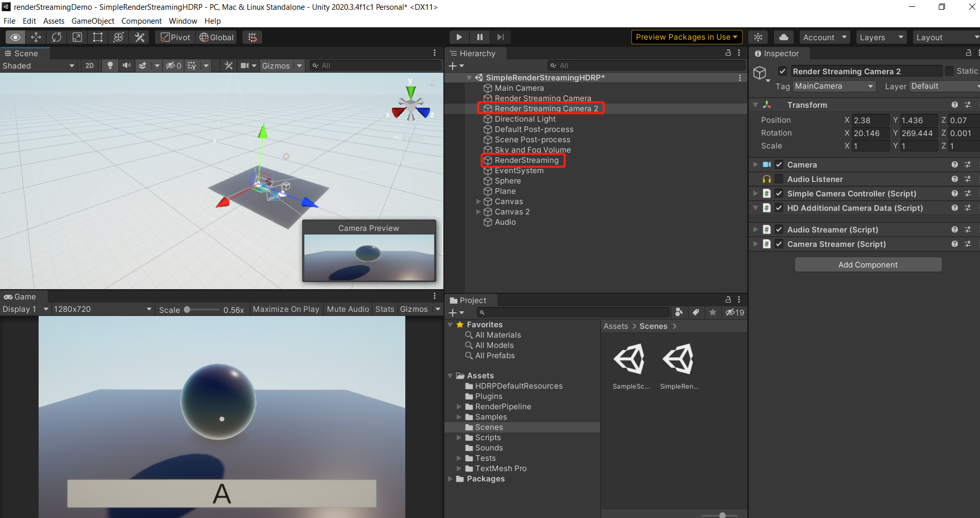The height and width of the screenshot is (518, 980).
Task: Expand the Canvas 2 hierarchy item
Action: click(478, 212)
